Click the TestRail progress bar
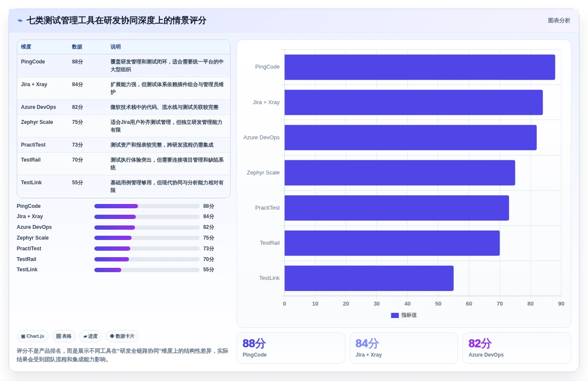 click(x=147, y=259)
